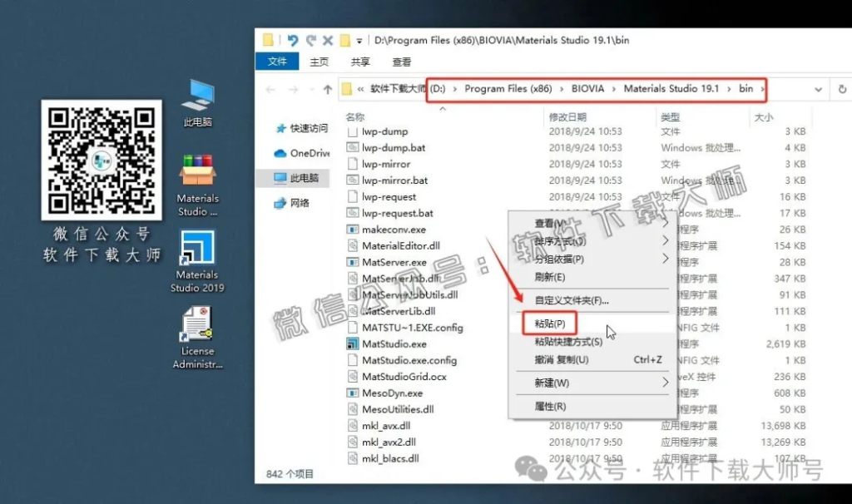Image resolution: width=852 pixels, height=504 pixels.
Task: Click the License Administrator desktop icon
Action: 197,325
